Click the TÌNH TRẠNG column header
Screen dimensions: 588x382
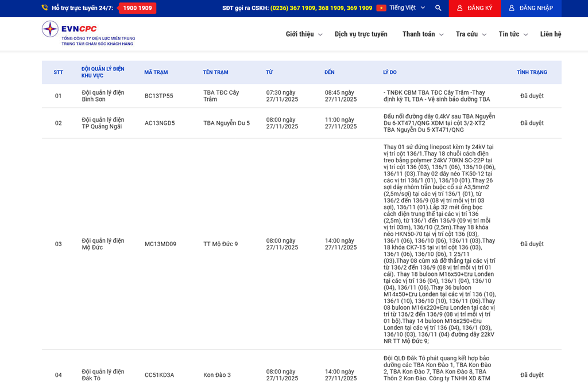coord(532,72)
